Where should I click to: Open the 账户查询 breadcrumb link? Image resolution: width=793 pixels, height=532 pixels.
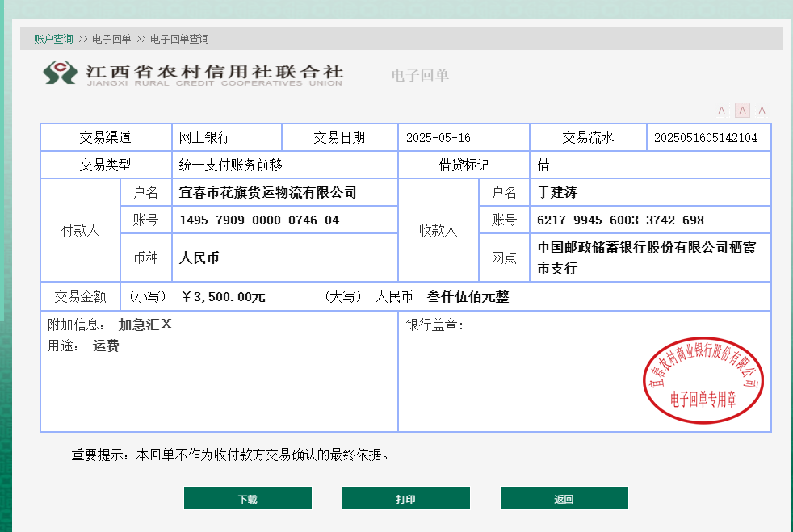(53, 39)
